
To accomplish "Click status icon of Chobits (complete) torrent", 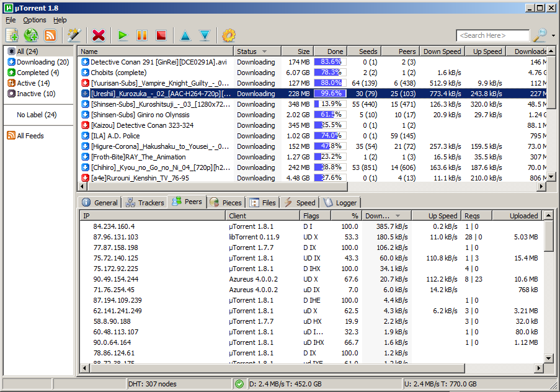I will tap(85, 73).
